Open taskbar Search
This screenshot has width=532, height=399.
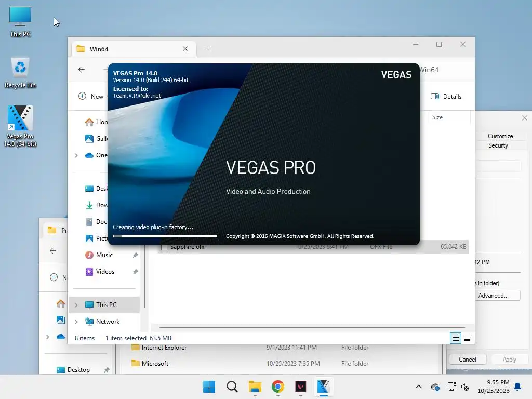pos(232,387)
